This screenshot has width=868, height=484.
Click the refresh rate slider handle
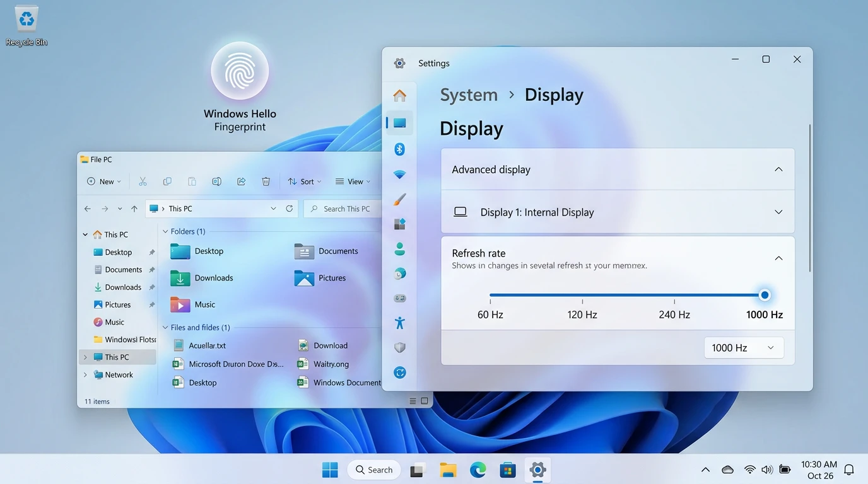765,295
